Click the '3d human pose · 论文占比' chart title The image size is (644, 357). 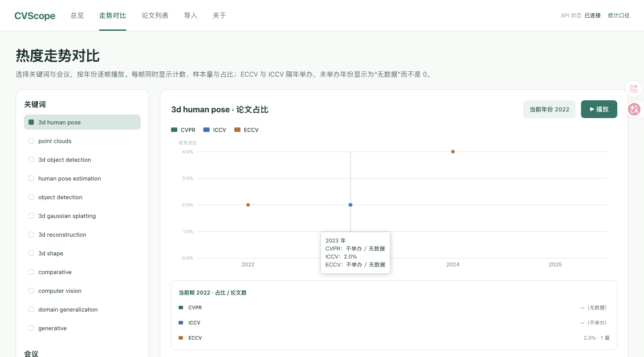pyautogui.click(x=220, y=110)
